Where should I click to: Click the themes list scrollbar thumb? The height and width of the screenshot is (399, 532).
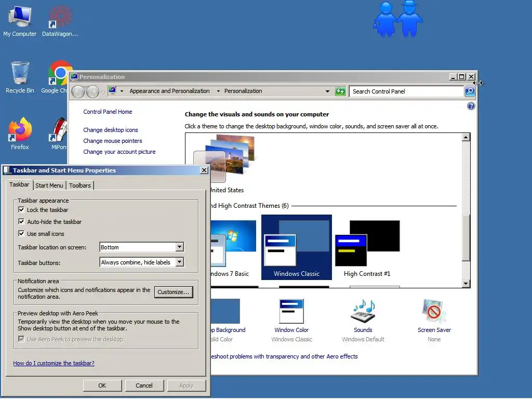[466, 238]
